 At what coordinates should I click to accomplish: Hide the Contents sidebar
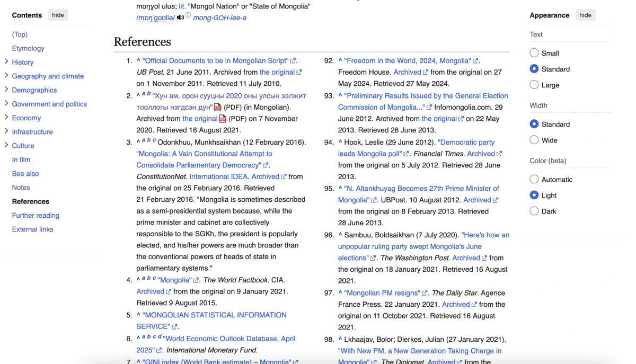58,15
